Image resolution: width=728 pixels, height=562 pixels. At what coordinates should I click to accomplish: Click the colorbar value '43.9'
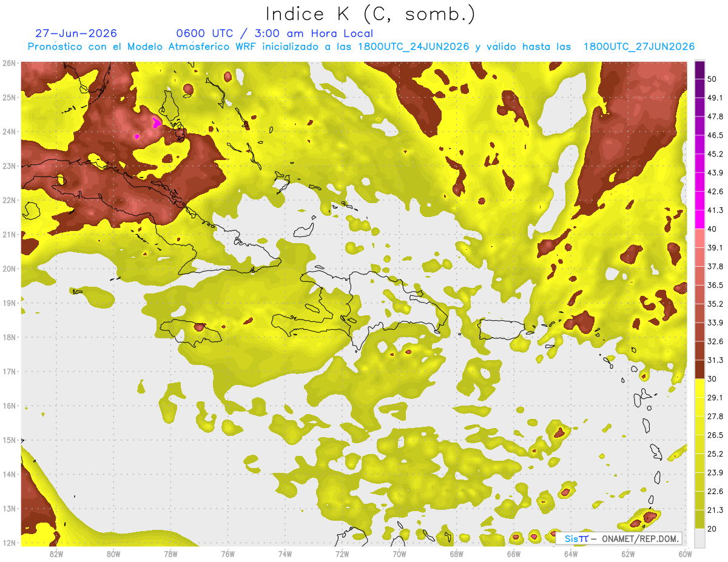click(715, 173)
